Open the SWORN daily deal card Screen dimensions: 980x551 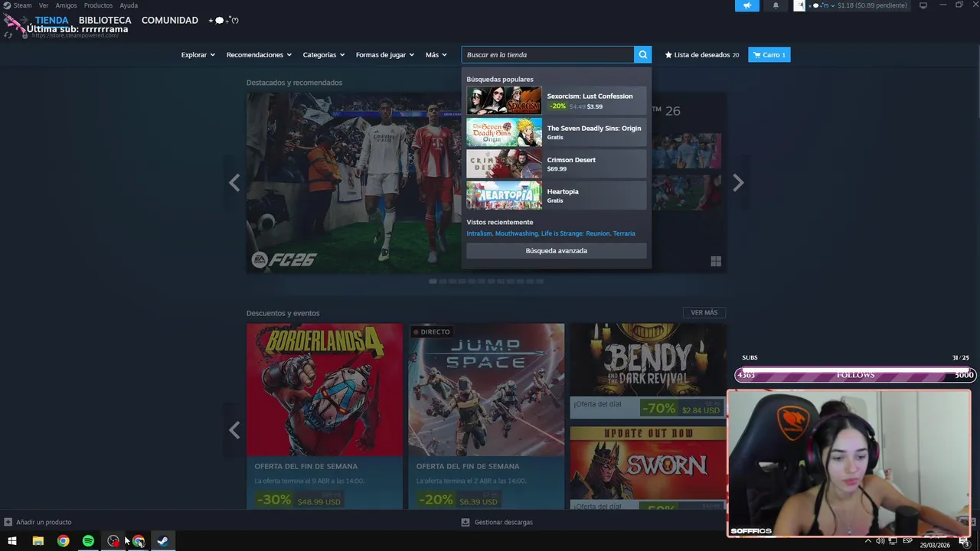pyautogui.click(x=648, y=467)
